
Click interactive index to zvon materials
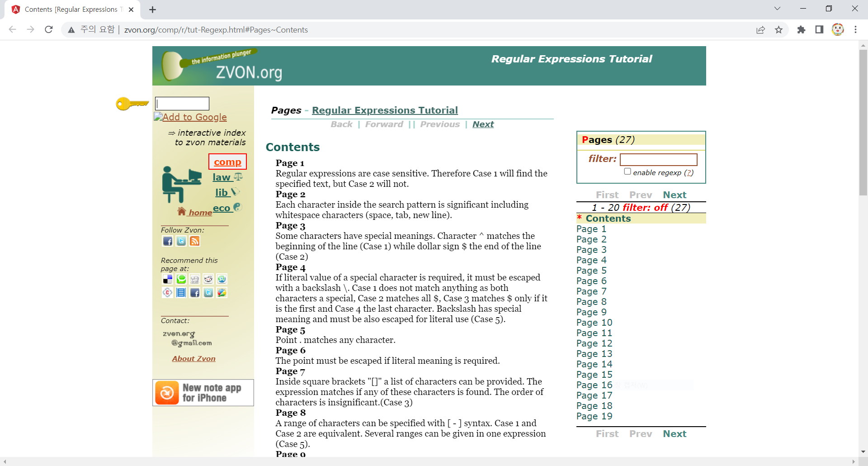(x=208, y=138)
